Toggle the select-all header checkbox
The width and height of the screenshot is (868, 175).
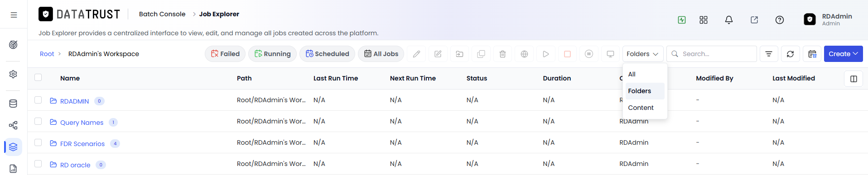pyautogui.click(x=38, y=77)
